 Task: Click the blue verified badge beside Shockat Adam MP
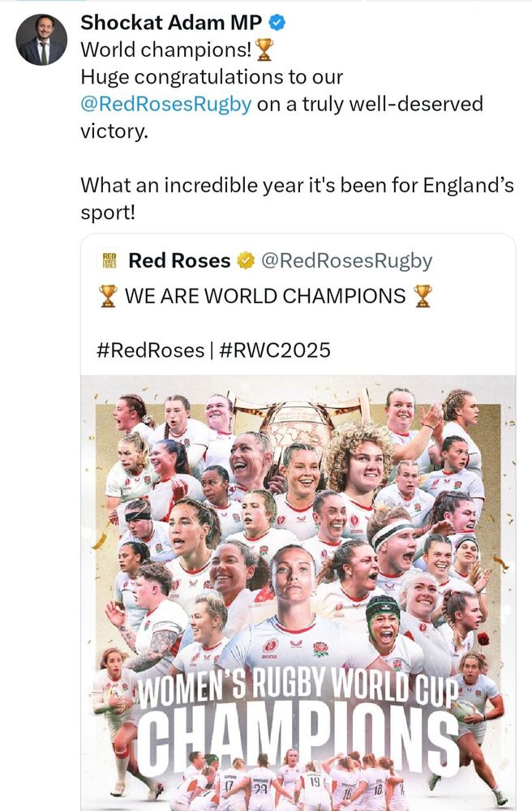click(x=277, y=24)
